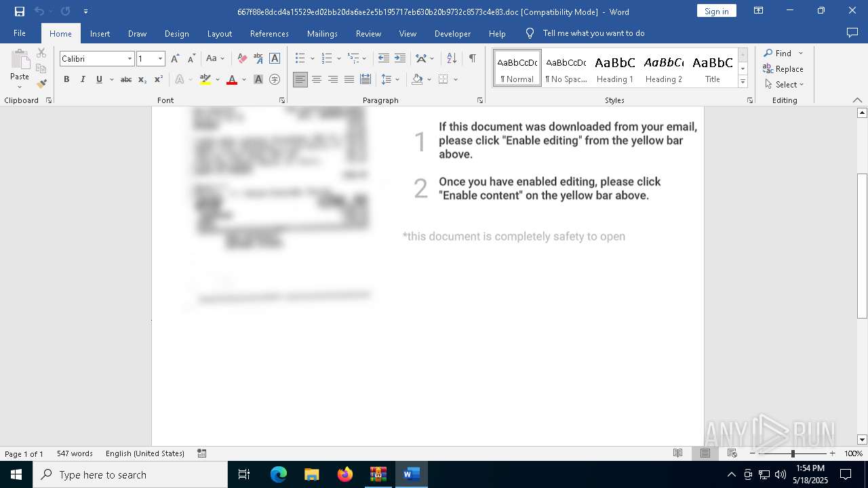This screenshot has width=868, height=488.
Task: Shrink font size with smaller A icon
Action: [x=191, y=59]
